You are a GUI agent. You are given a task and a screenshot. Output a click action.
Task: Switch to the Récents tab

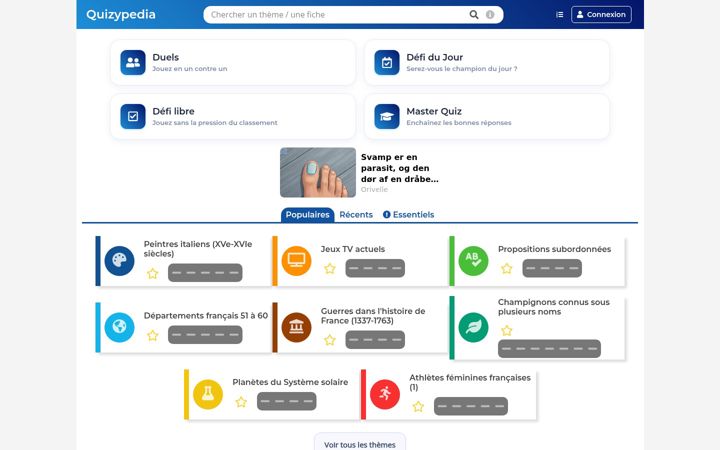click(356, 214)
